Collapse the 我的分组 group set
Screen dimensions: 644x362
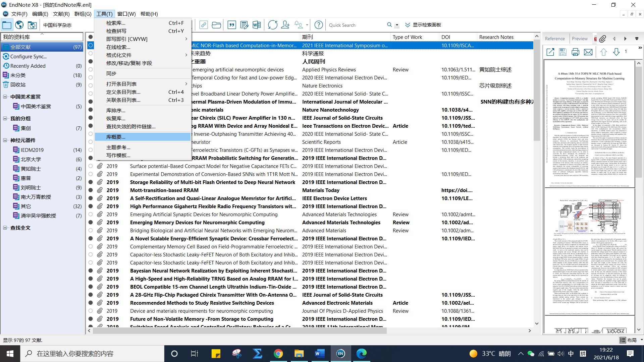pos(5,118)
